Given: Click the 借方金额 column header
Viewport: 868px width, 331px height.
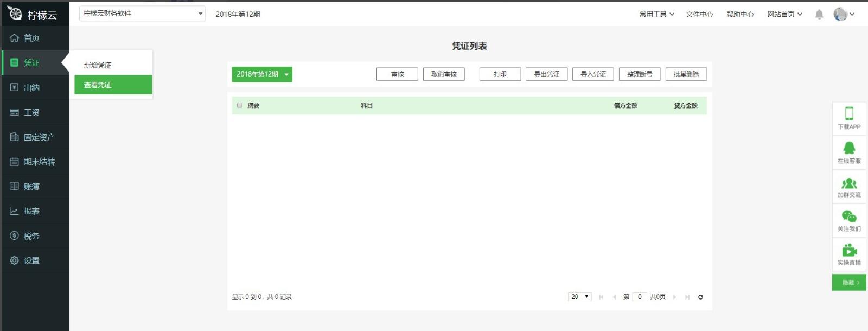Looking at the screenshot, I should (x=626, y=106).
